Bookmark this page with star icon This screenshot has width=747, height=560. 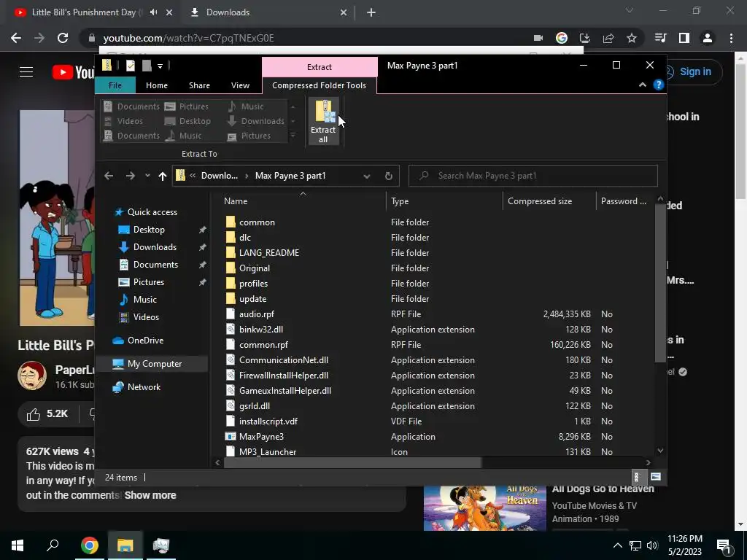(x=632, y=38)
